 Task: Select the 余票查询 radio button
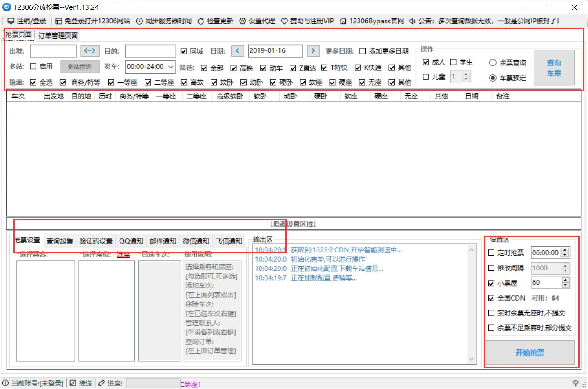click(x=493, y=63)
